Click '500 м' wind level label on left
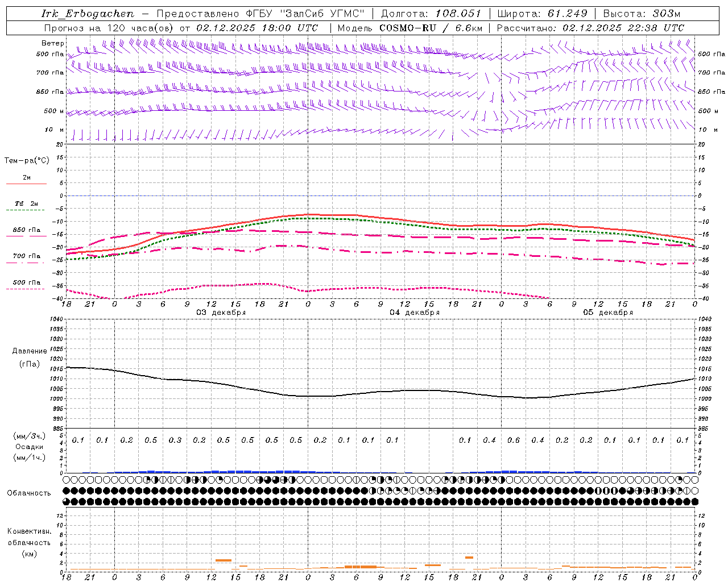 coord(54,111)
